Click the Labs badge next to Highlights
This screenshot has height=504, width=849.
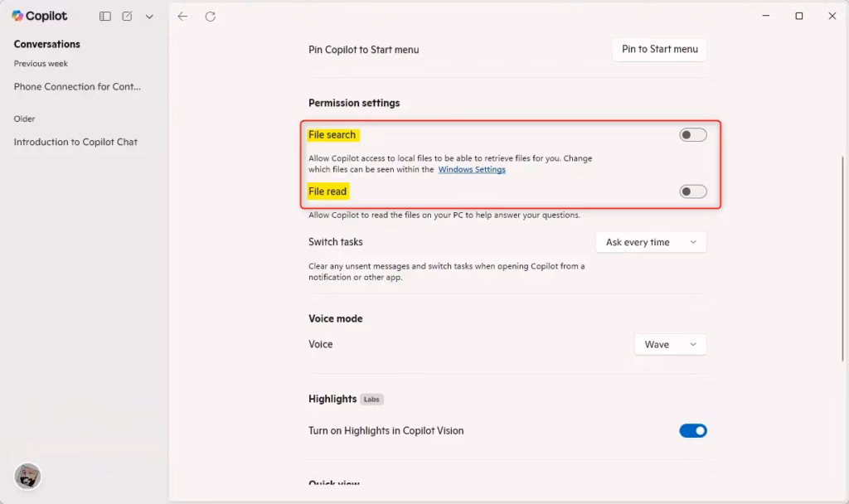[371, 400]
